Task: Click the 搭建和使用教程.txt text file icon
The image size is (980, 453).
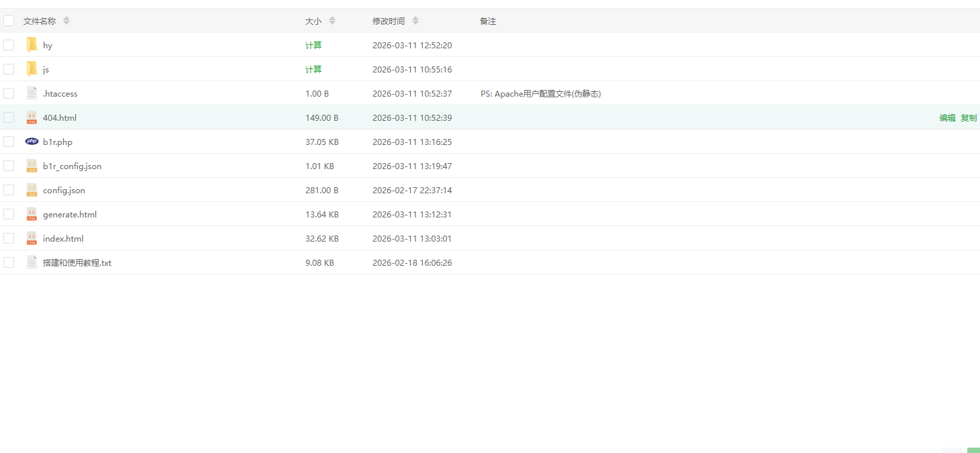Action: [x=32, y=262]
